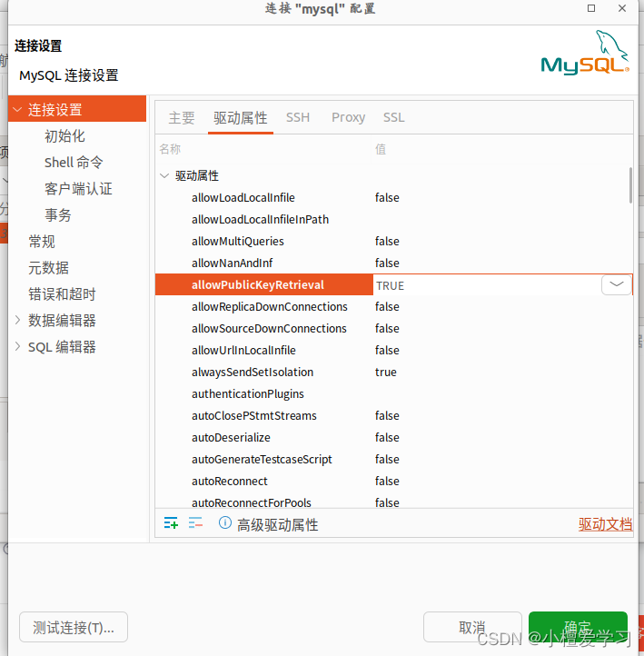Viewport: 644px width, 656px height.
Task: Select the autoDeserialize property row
Action: click(x=394, y=437)
